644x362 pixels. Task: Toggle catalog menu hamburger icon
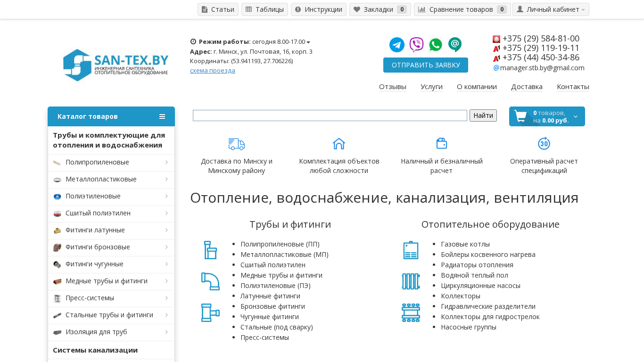pos(162,116)
